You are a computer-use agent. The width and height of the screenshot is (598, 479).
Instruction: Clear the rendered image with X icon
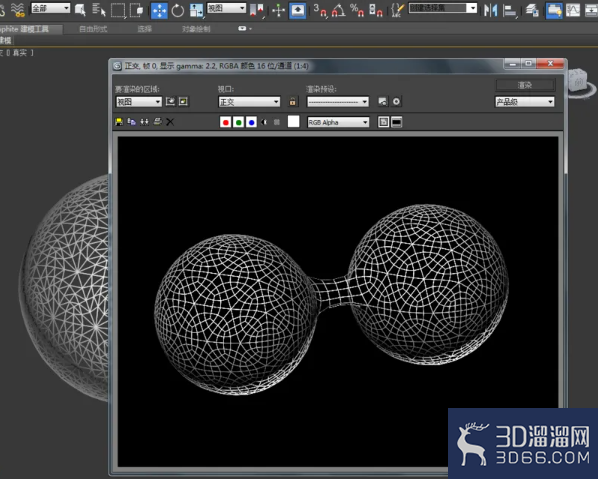click(170, 122)
